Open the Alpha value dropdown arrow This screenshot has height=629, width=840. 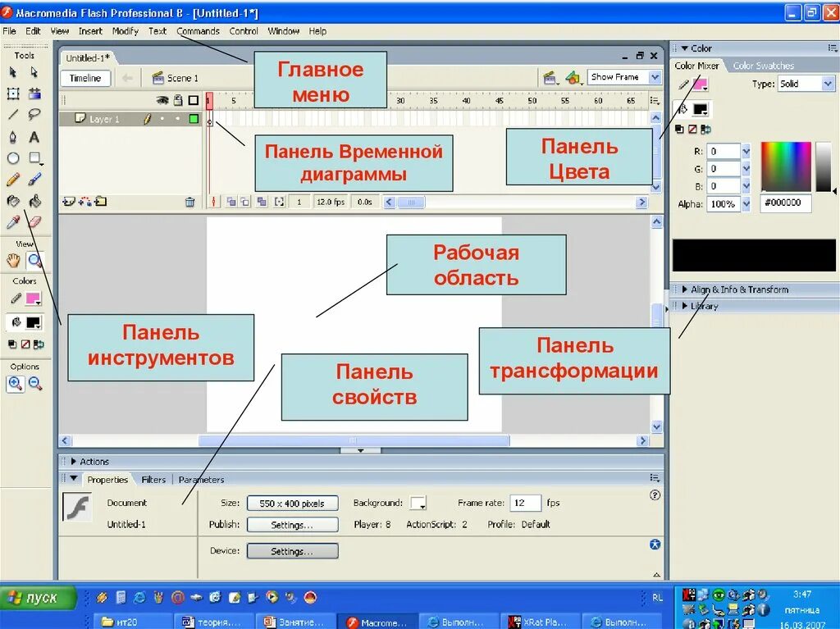tap(746, 204)
